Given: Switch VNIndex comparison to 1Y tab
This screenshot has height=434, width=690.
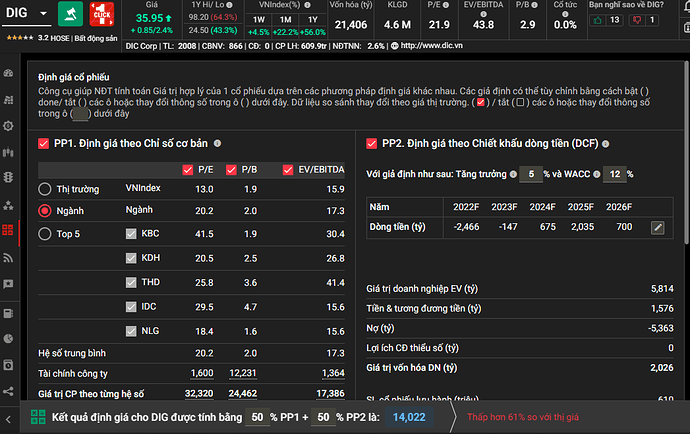Looking at the screenshot, I should pos(316,19).
